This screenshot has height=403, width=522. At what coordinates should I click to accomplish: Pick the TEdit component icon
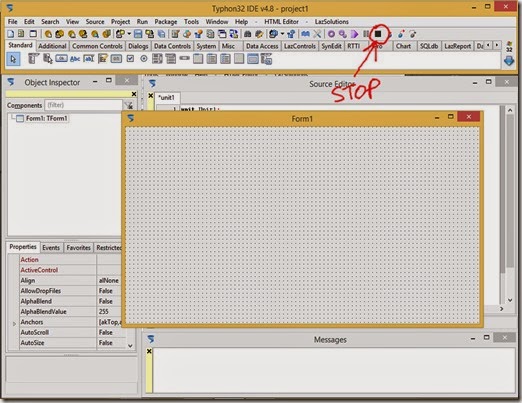(x=88, y=59)
